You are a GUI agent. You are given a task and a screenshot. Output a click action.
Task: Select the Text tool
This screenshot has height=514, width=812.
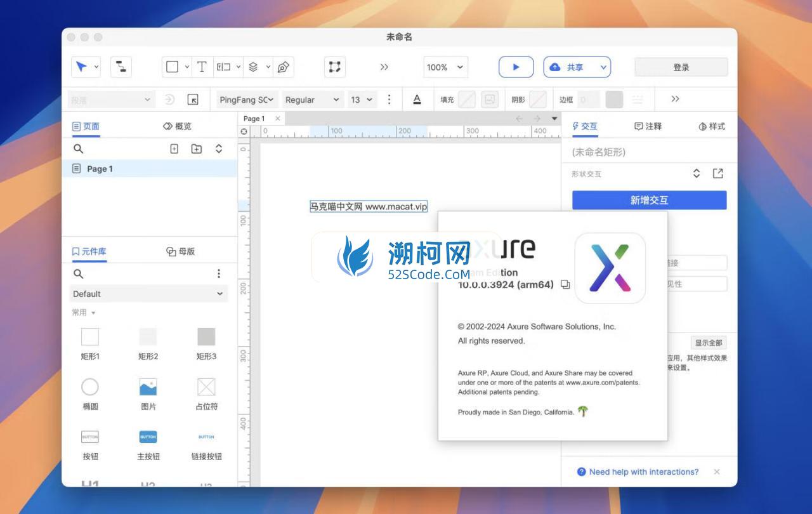[x=202, y=67]
